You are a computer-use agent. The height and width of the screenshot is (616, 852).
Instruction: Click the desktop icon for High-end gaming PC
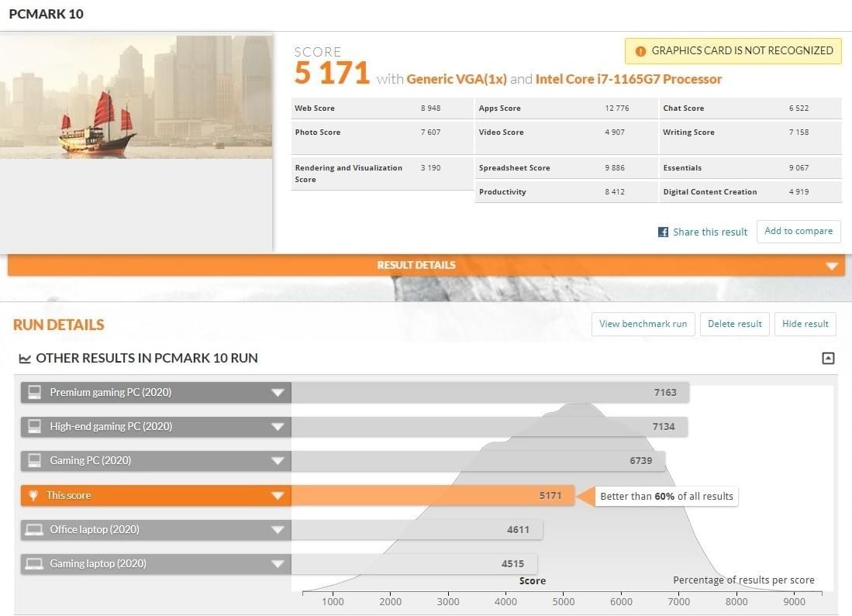(34, 426)
